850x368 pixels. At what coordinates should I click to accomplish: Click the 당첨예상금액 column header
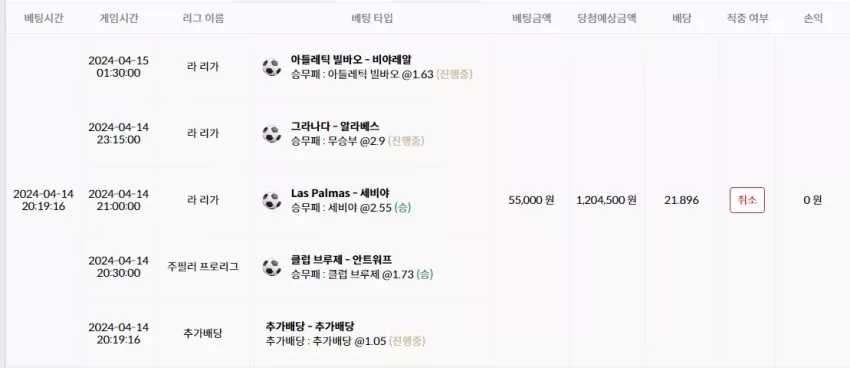pos(607,18)
